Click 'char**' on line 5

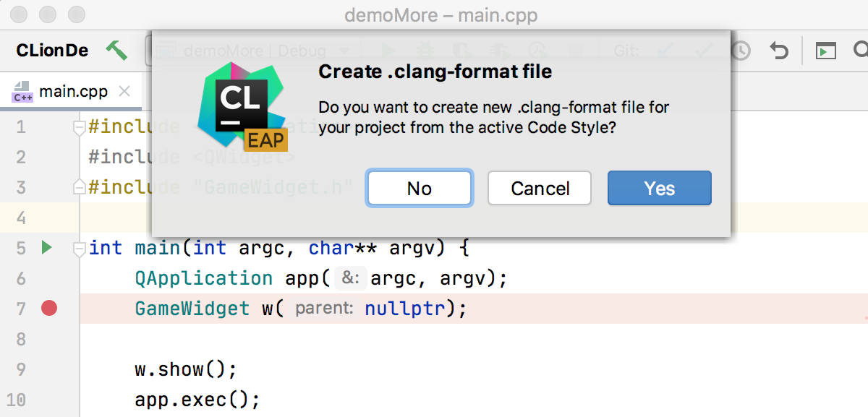[343, 248]
